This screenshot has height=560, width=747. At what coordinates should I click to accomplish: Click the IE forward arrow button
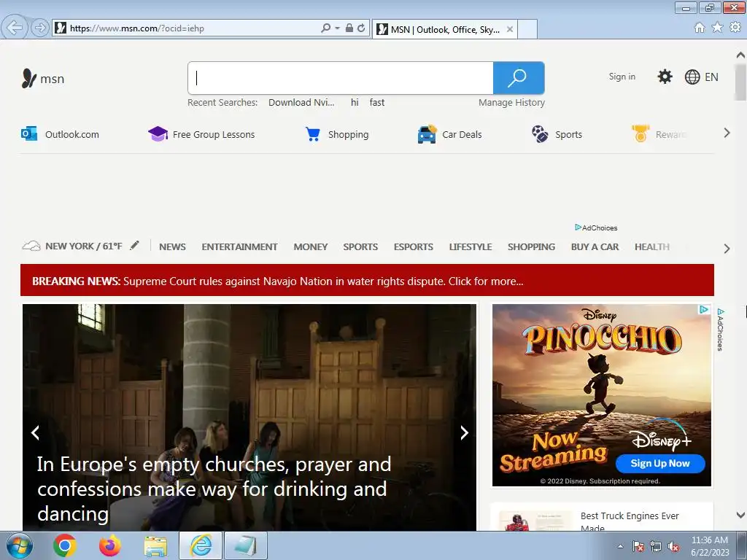(x=40, y=28)
